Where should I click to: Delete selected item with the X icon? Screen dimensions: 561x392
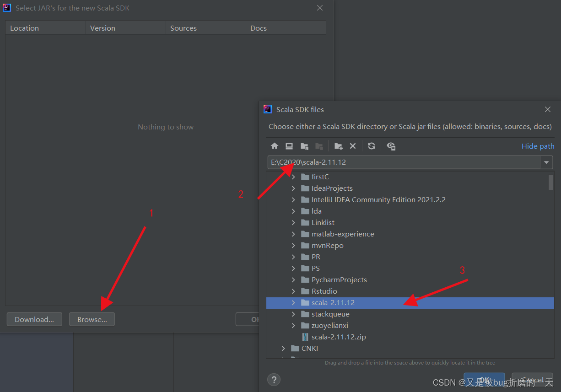tap(353, 146)
